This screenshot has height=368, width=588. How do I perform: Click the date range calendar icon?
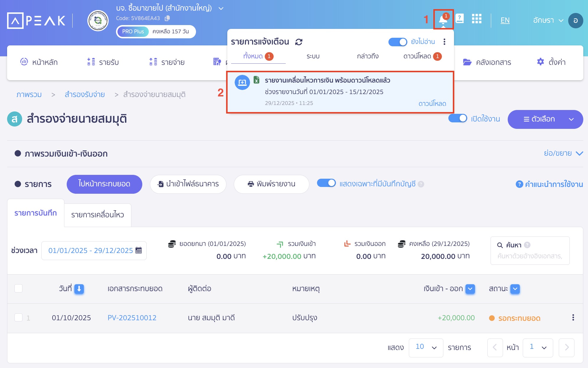pyautogui.click(x=138, y=250)
